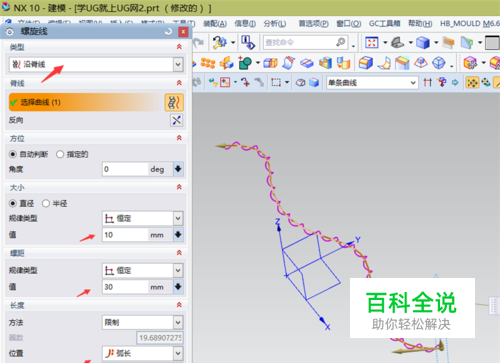Viewport: 500px width, 363px height.
Task: Click the reverse direction icon button
Action: coord(177,120)
